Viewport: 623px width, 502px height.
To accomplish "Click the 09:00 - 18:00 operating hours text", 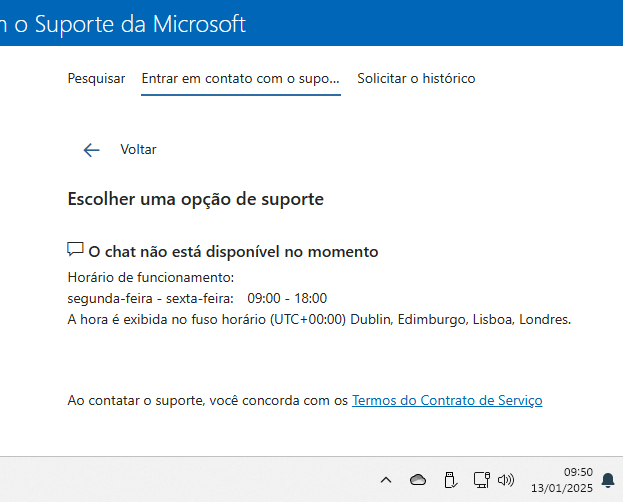I will 287,298.
